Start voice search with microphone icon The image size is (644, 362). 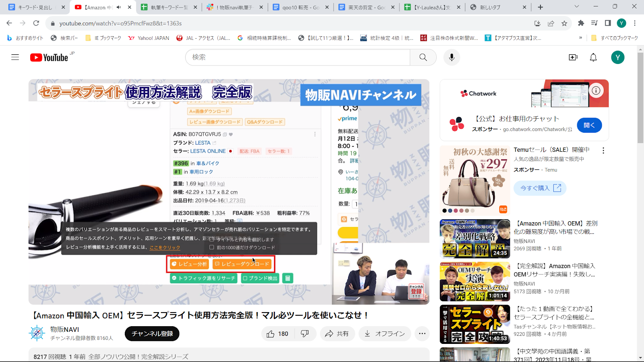[452, 57]
